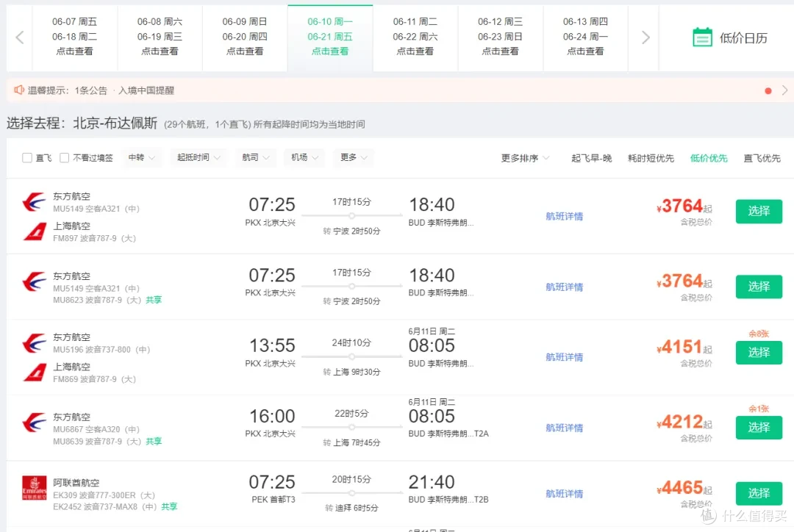Screen dimensions: 794x532
Task: Sort by 起飞早-晚 departure time
Action: [591, 158]
